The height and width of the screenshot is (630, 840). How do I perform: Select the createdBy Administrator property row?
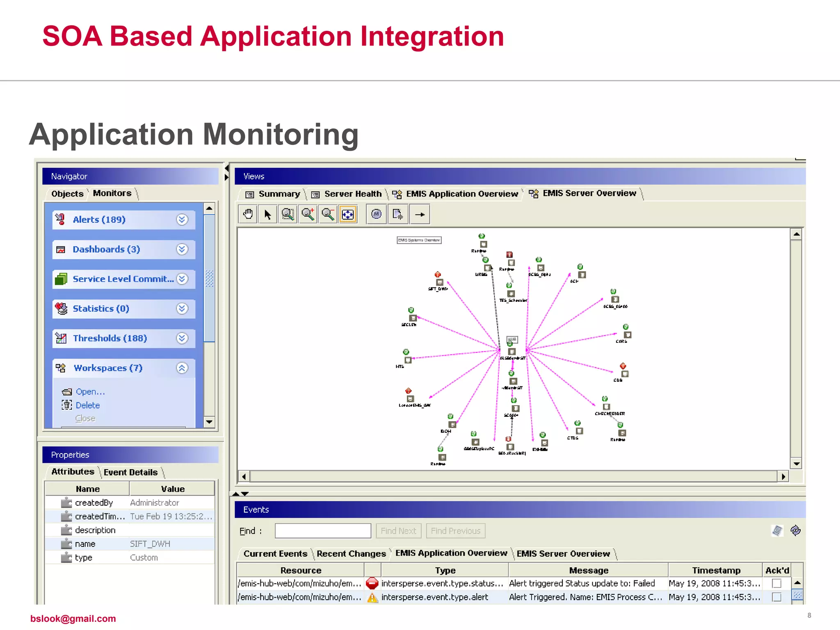click(x=130, y=503)
